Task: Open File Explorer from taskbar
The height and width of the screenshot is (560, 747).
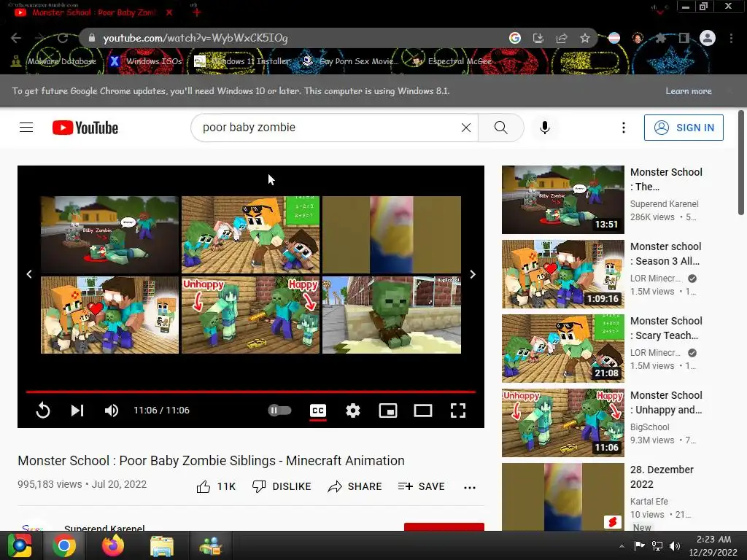Action: (162, 545)
